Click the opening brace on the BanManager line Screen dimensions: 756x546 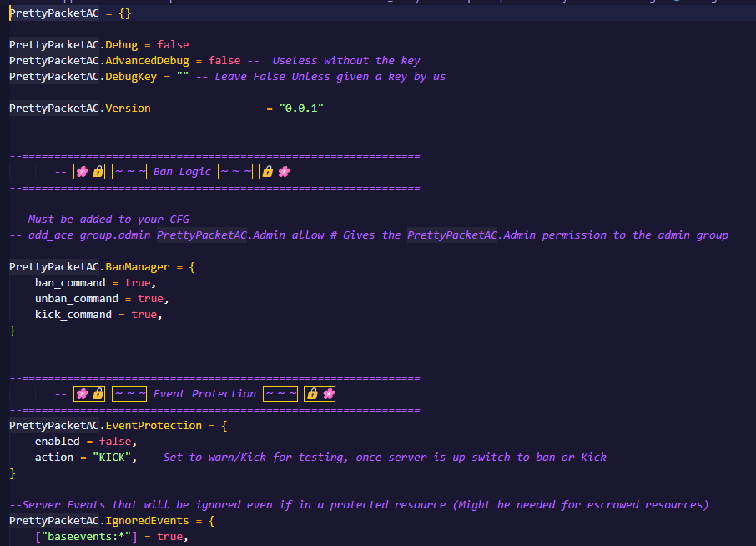192,267
